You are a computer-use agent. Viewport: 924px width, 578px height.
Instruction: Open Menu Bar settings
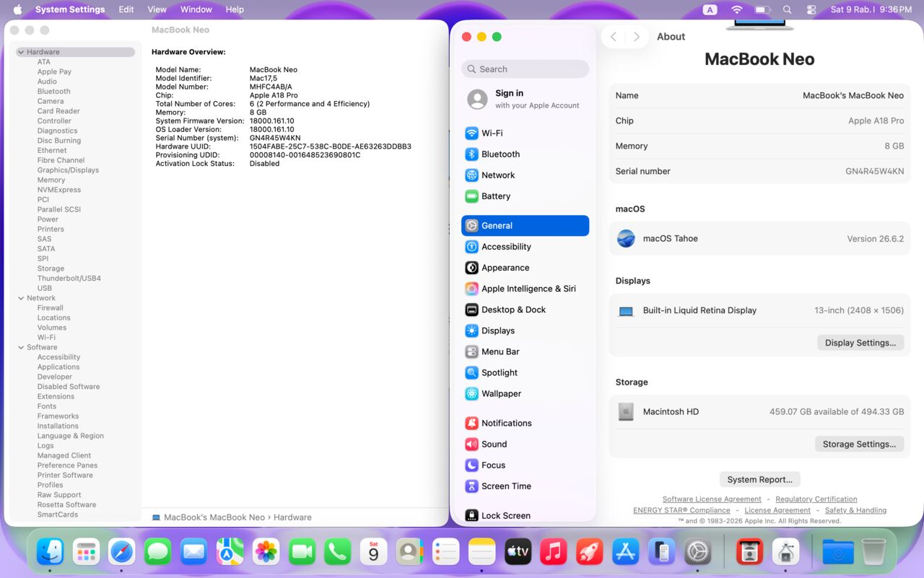(525, 351)
